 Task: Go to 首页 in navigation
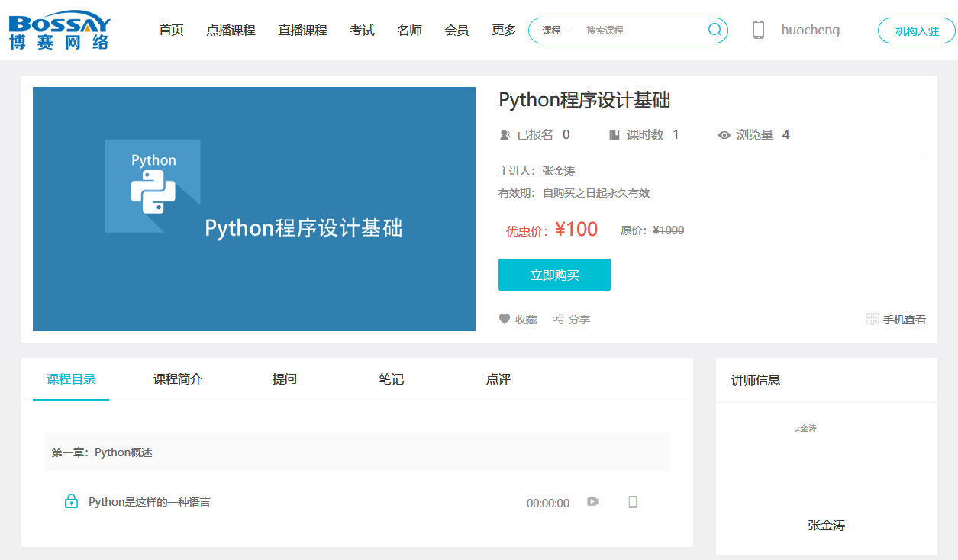pos(171,30)
